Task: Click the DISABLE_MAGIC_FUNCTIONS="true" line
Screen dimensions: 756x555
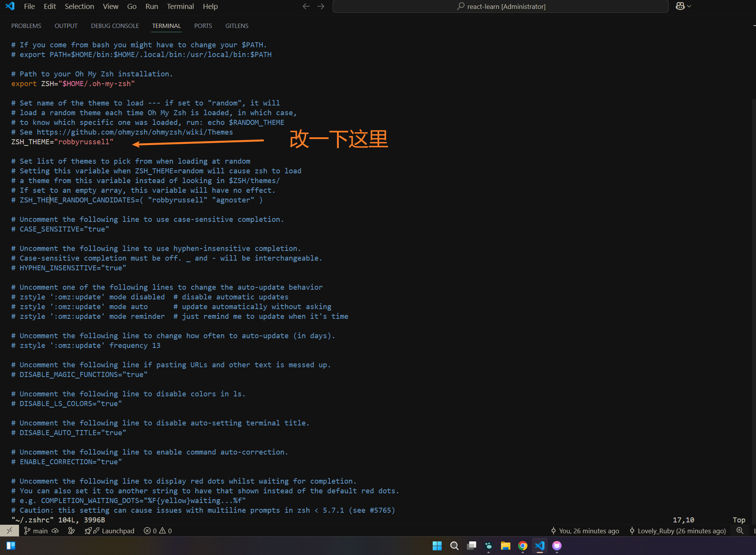Action: [80, 375]
